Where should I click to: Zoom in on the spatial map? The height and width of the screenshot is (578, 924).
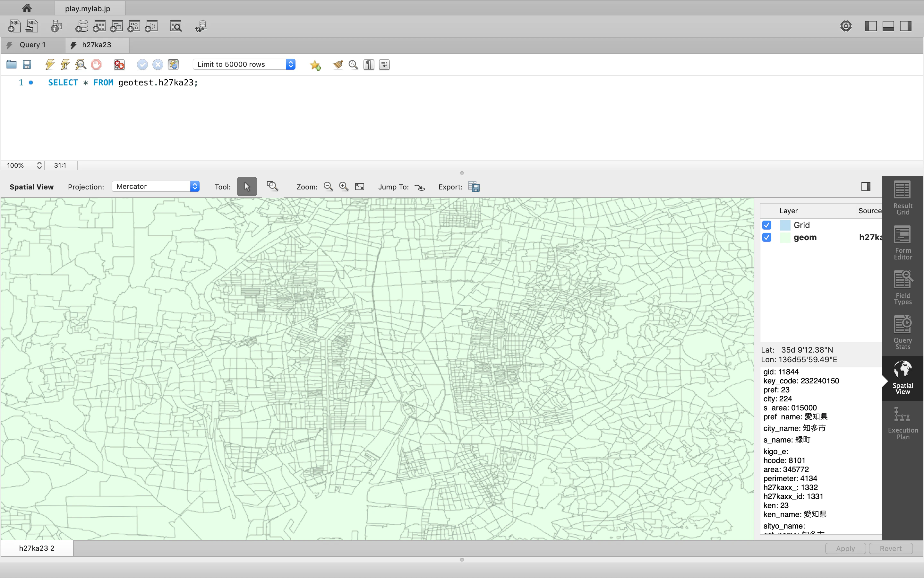click(344, 187)
